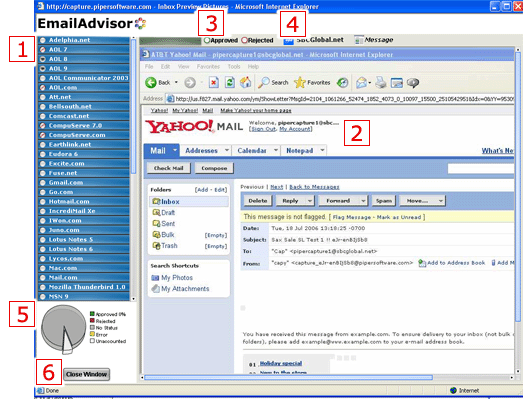This screenshot has height=399, width=523.
Task: Click the Internet zone globe in the status bar
Action: tap(453, 390)
